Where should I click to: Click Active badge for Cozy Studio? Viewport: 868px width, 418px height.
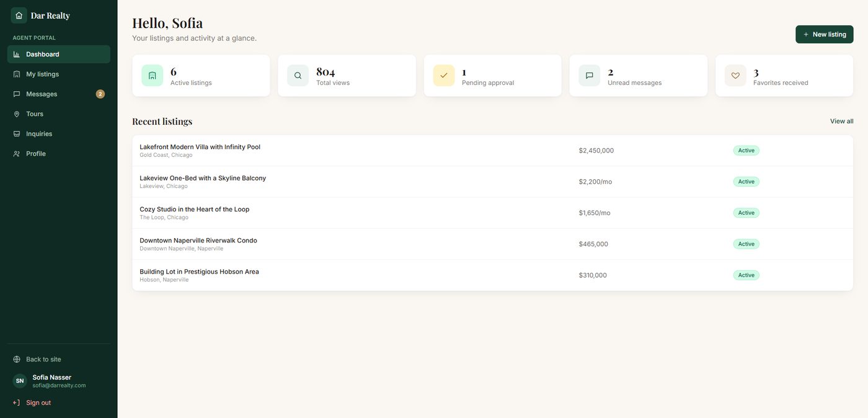coord(746,213)
